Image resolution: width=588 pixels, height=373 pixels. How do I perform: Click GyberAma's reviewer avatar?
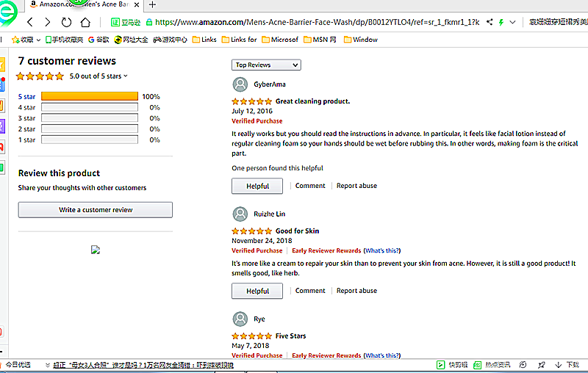coord(240,84)
